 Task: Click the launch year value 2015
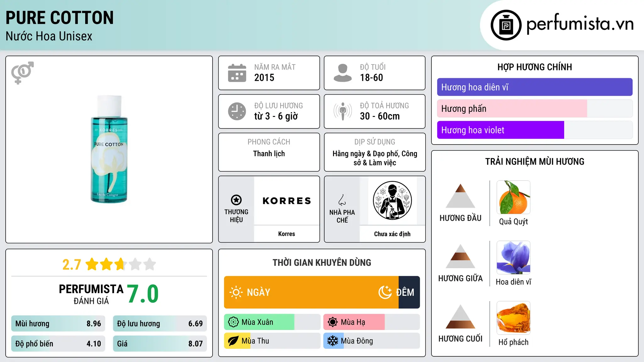coord(264,78)
